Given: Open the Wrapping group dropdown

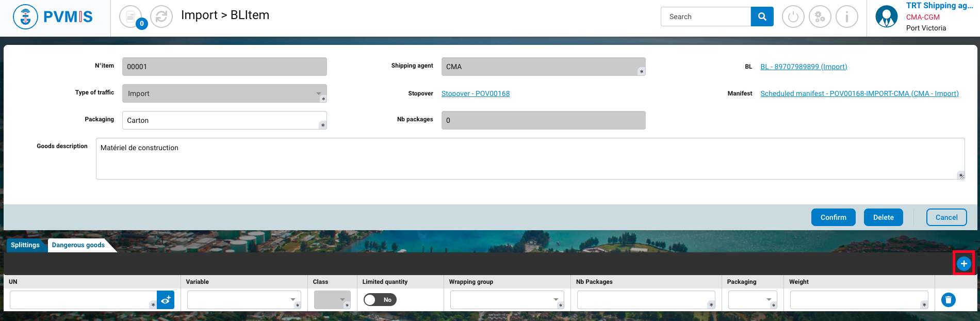Looking at the screenshot, I should click(507, 300).
